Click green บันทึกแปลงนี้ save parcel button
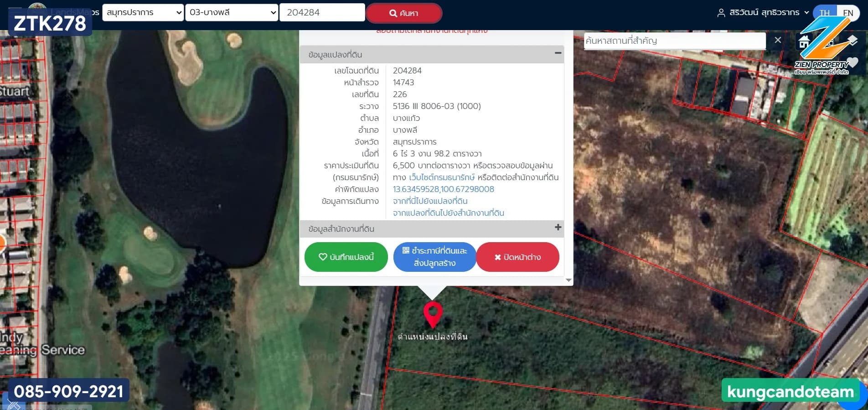This screenshot has height=410, width=868. coord(346,257)
